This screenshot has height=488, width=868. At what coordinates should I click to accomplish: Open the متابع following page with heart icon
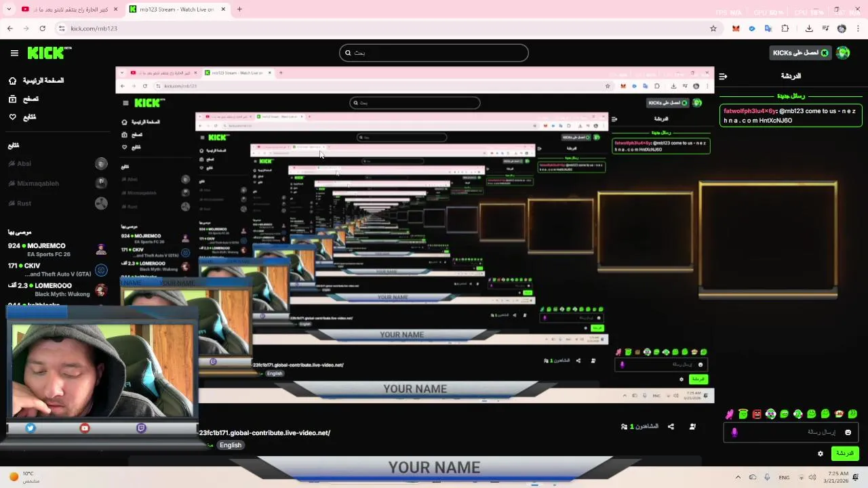(x=22, y=117)
